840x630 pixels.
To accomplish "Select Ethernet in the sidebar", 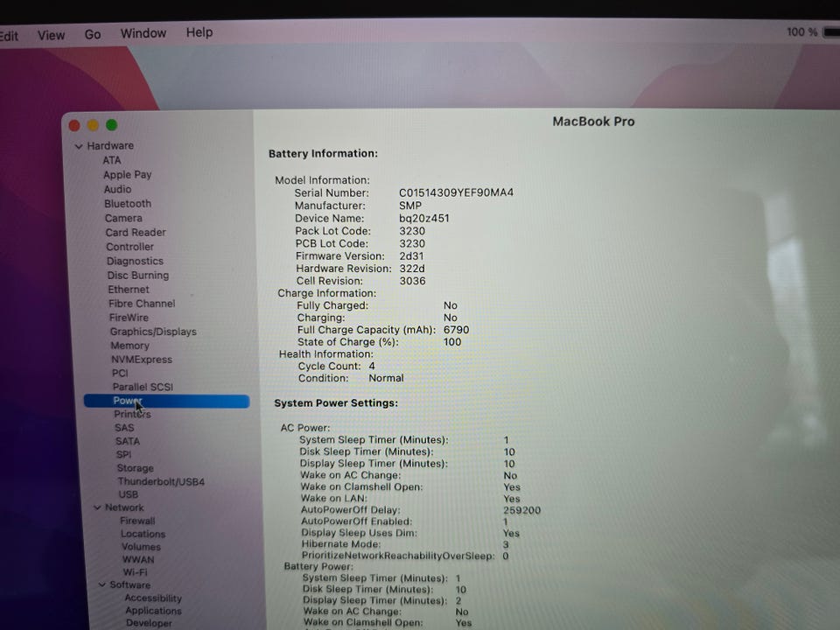I will 129,290.
